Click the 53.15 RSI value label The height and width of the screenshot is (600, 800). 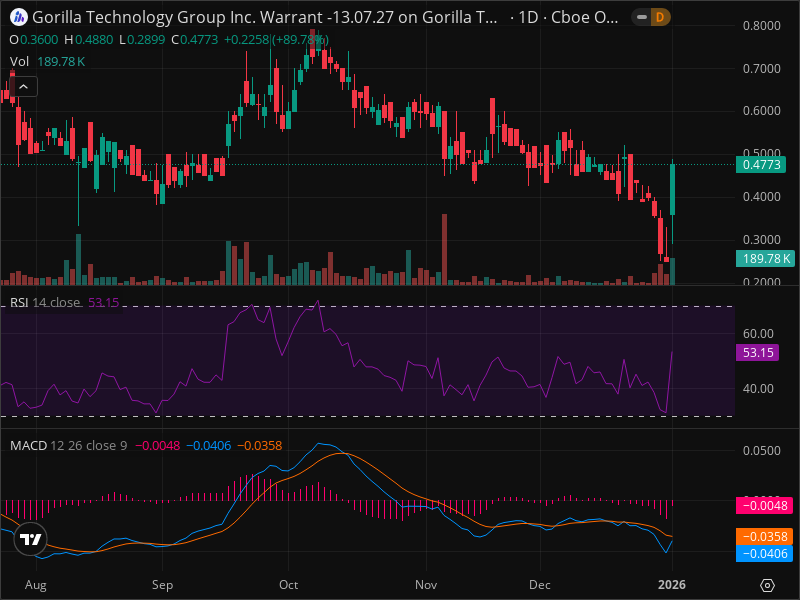757,353
